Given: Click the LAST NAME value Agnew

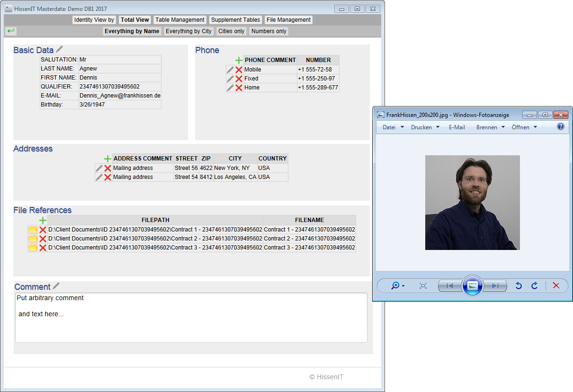Looking at the screenshot, I should click(120, 69).
